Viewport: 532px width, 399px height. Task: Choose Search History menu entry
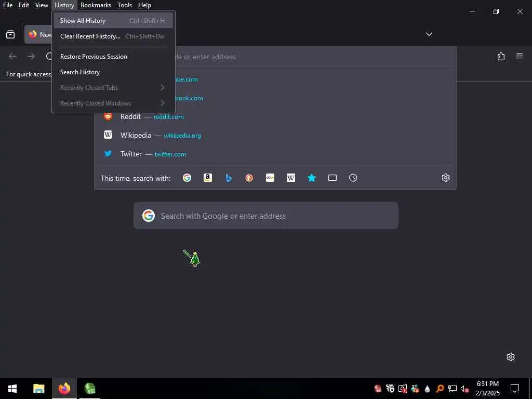point(113,72)
